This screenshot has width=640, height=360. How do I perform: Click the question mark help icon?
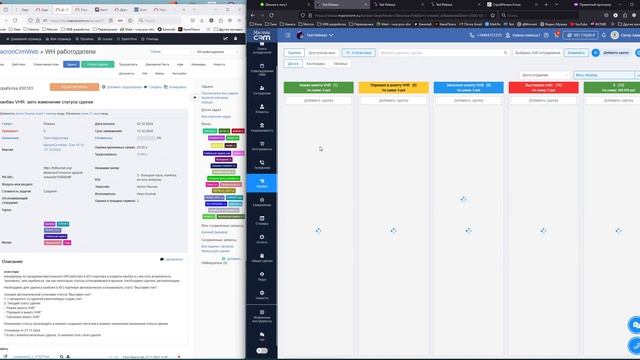pyautogui.click(x=546, y=36)
